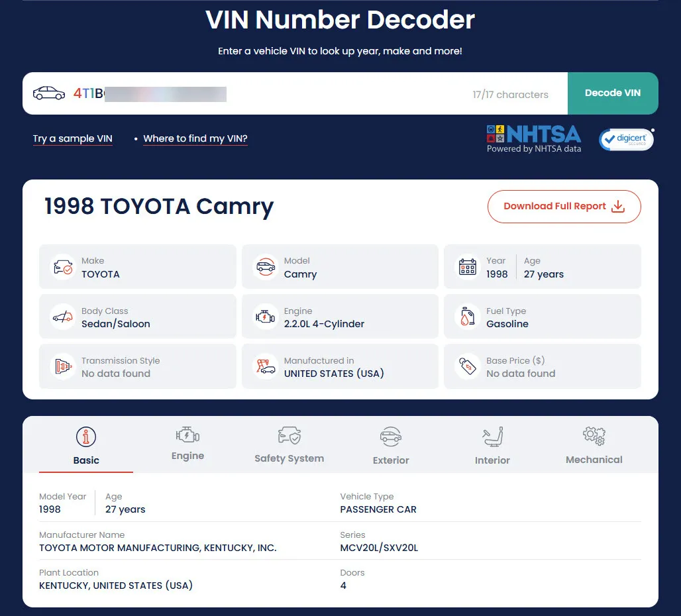This screenshot has width=681, height=616.
Task: Click the digicert secured seal
Action: click(625, 139)
